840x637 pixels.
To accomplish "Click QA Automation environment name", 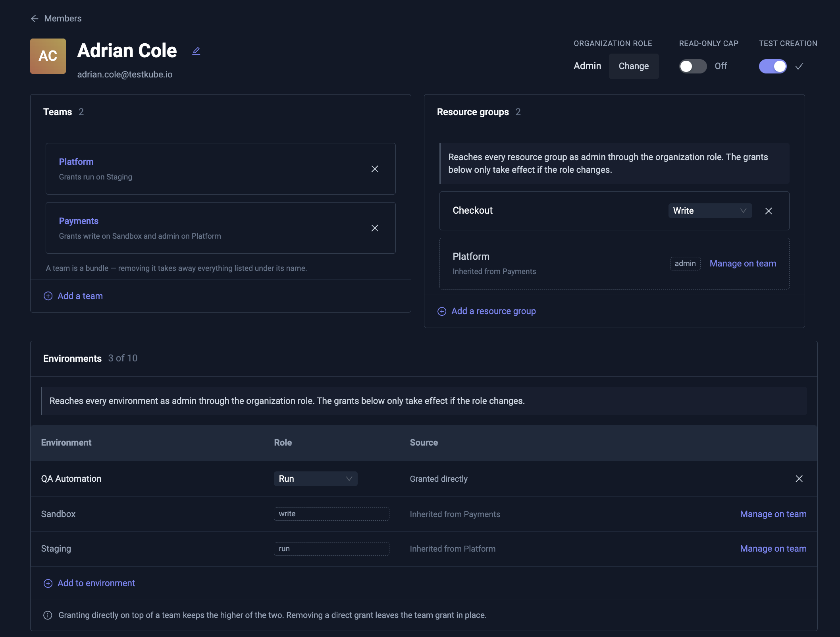I will (x=71, y=479).
